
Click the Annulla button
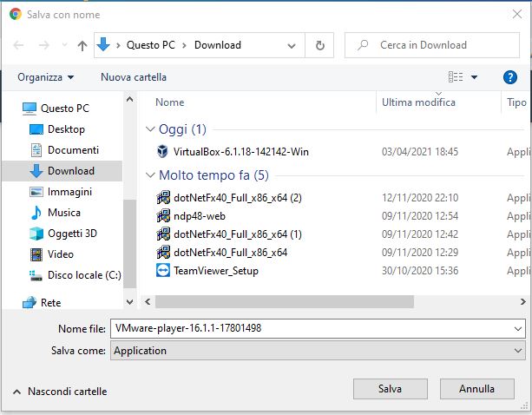coord(477,389)
